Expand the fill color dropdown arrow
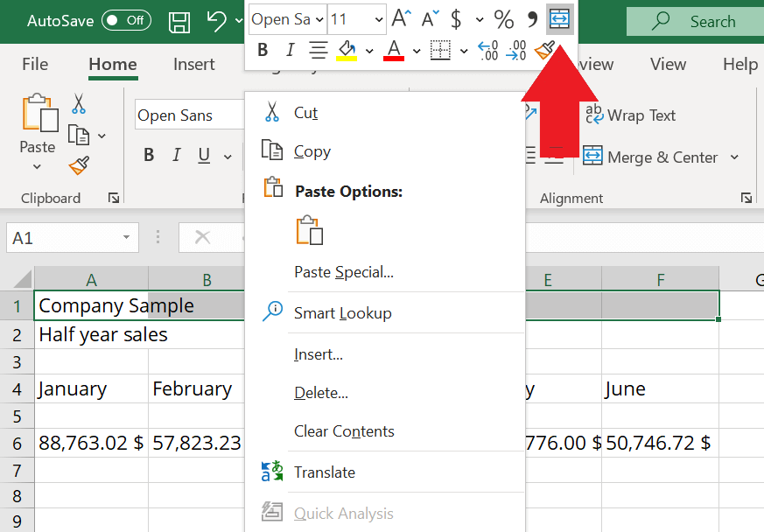764x532 pixels. tap(368, 50)
